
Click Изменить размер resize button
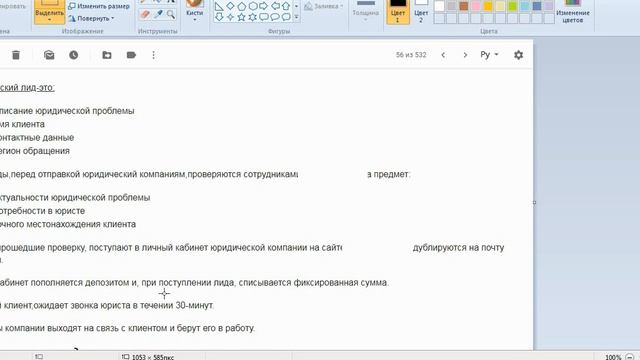(x=99, y=6)
